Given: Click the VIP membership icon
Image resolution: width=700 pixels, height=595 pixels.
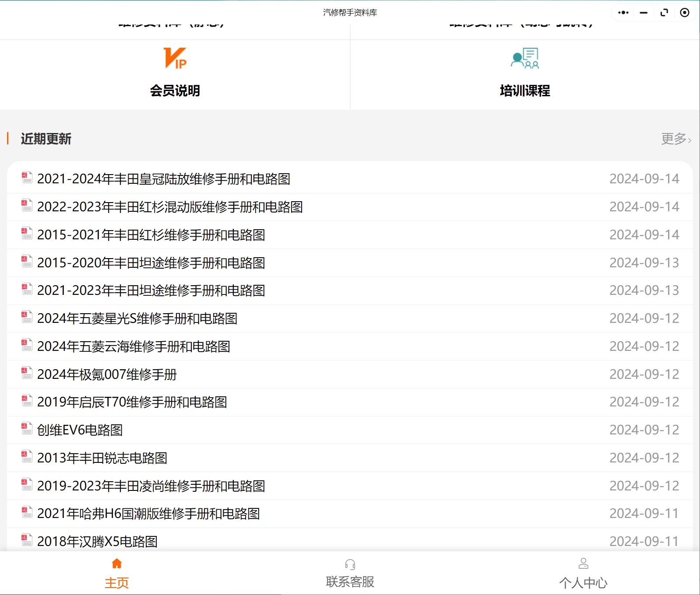Looking at the screenshot, I should point(175,58).
